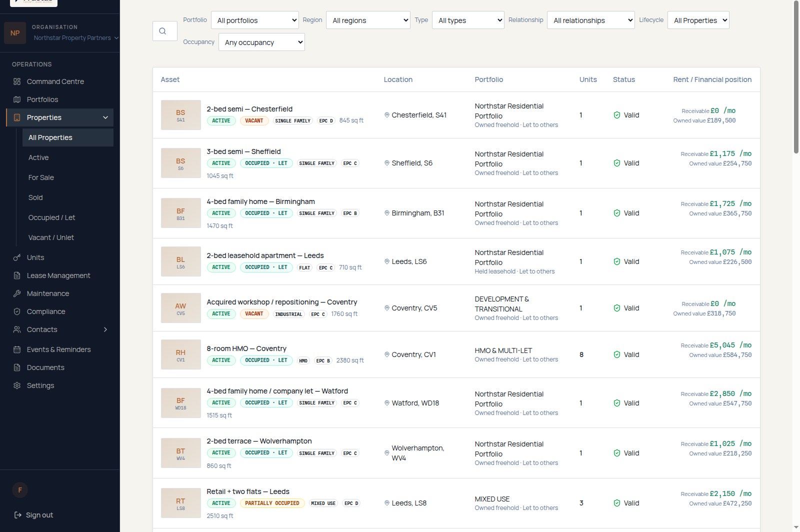Image resolution: width=800 pixels, height=532 pixels.
Task: Click Owned value £547,750 in Watford row
Action: pyautogui.click(x=720, y=403)
